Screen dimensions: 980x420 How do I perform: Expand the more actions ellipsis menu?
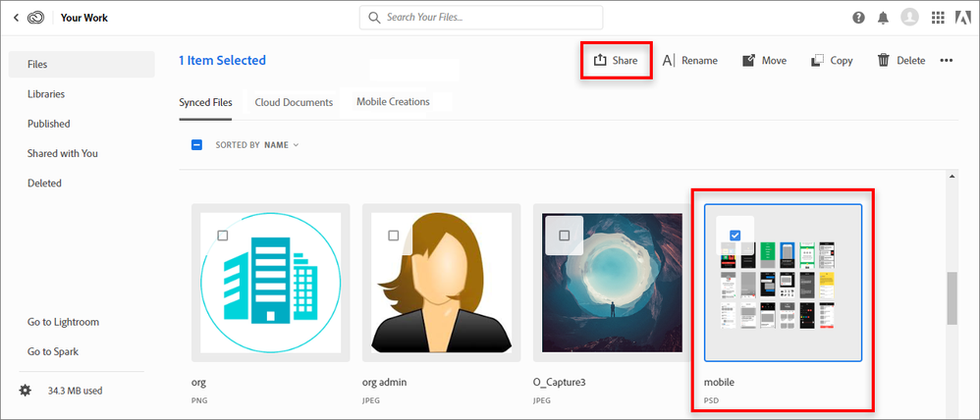click(x=947, y=60)
